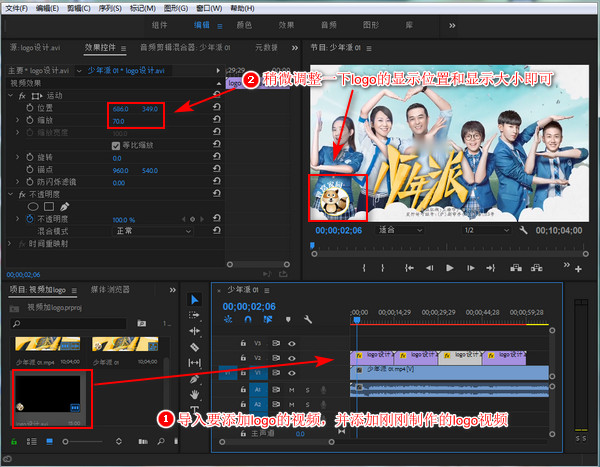The width and height of the screenshot is (600, 467).
Task: Open timeline display settings wrench
Action: pyautogui.click(x=308, y=319)
